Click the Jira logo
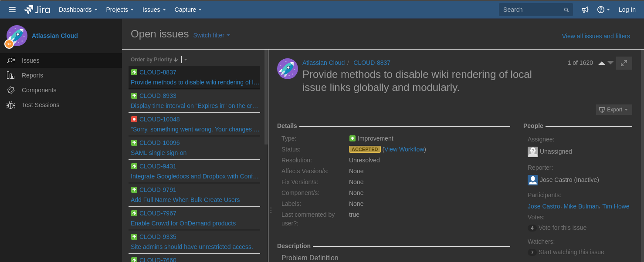 tap(37, 9)
